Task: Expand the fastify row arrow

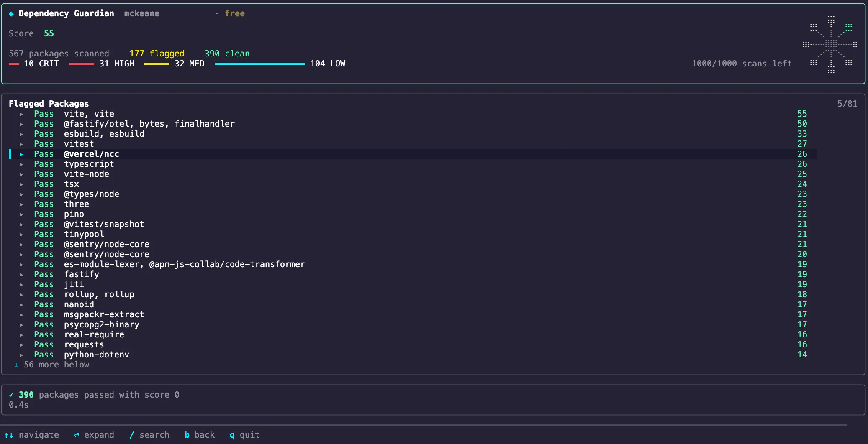Action: click(x=21, y=275)
